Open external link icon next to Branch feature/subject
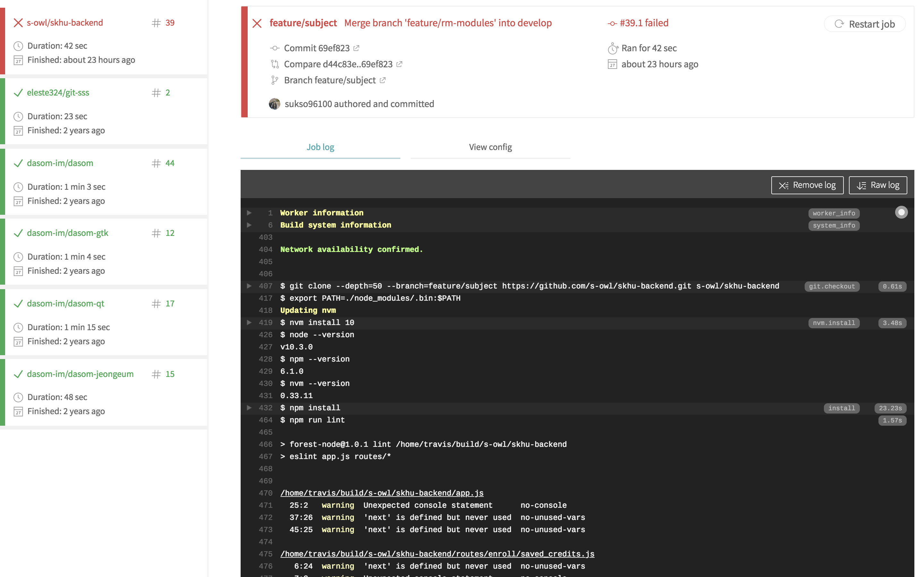The height and width of the screenshot is (577, 924). pyautogui.click(x=382, y=80)
